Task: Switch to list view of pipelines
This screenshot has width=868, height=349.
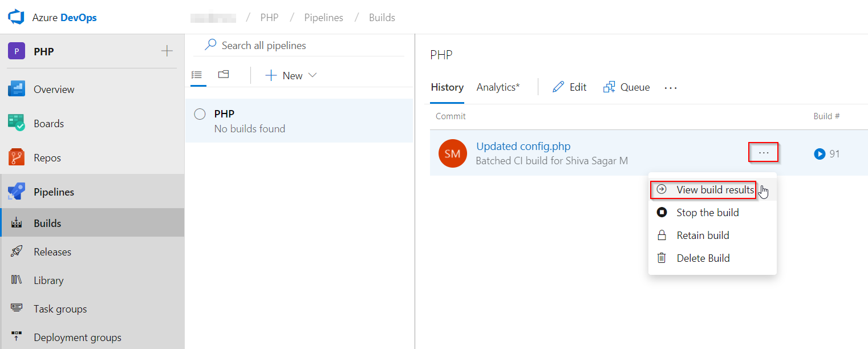Action: click(197, 75)
